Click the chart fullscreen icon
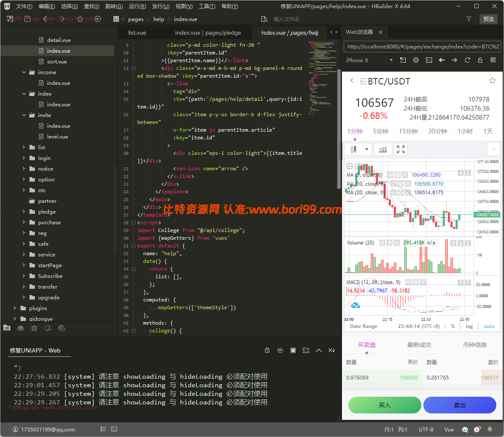The width and height of the screenshot is (504, 437). point(400,149)
